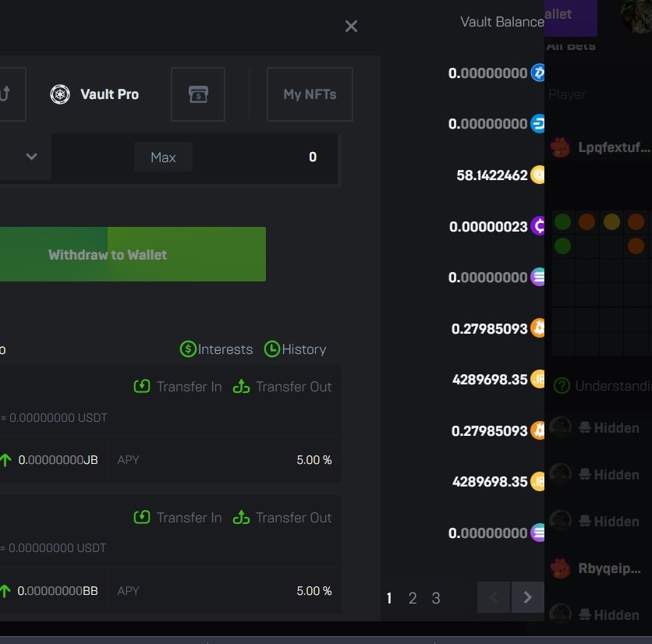Expand the currency selector dropdown chevron
The image size is (652, 644).
tap(31, 157)
